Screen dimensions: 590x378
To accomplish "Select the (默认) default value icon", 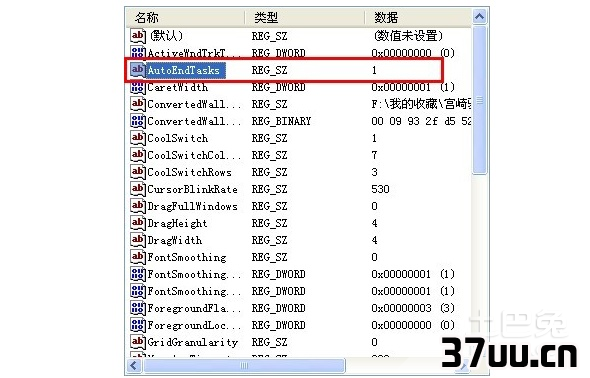I will coord(137,36).
